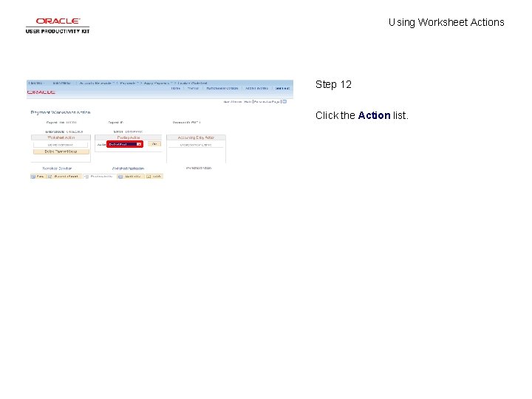Open the Action dropdown list
The image size is (532, 399).
125,144
